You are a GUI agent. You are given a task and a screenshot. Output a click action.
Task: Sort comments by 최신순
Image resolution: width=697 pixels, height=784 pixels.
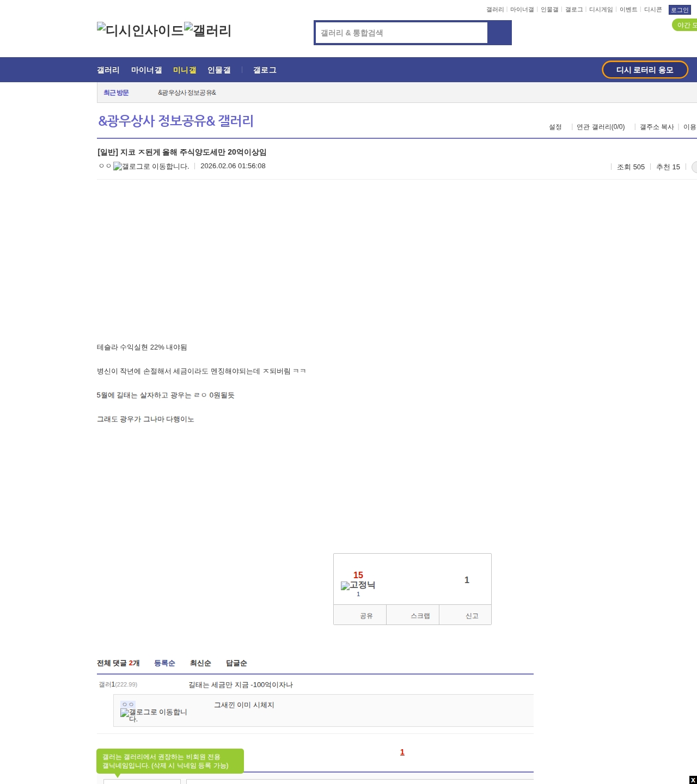tap(200, 663)
